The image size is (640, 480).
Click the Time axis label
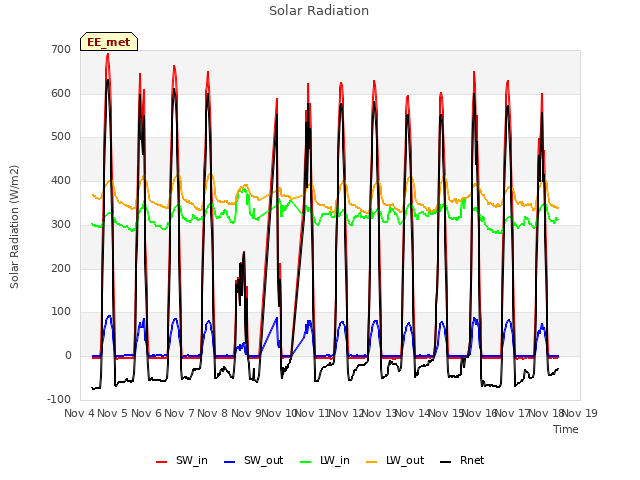pyautogui.click(x=566, y=429)
